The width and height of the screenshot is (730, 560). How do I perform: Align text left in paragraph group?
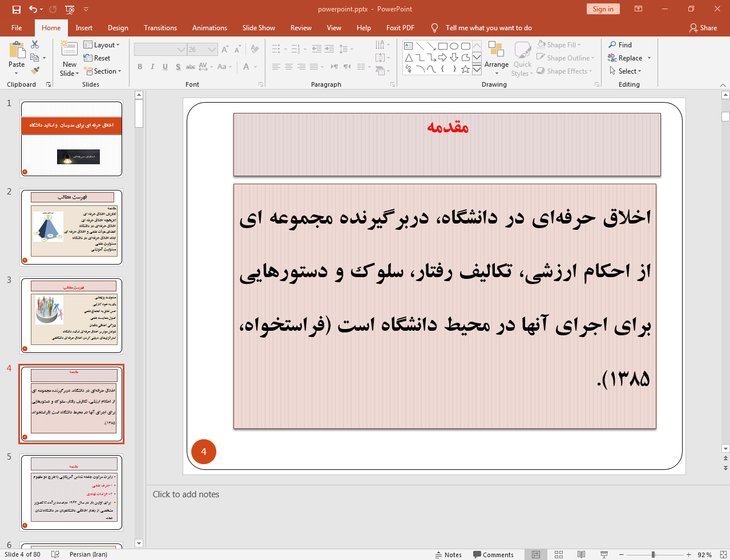[276, 67]
